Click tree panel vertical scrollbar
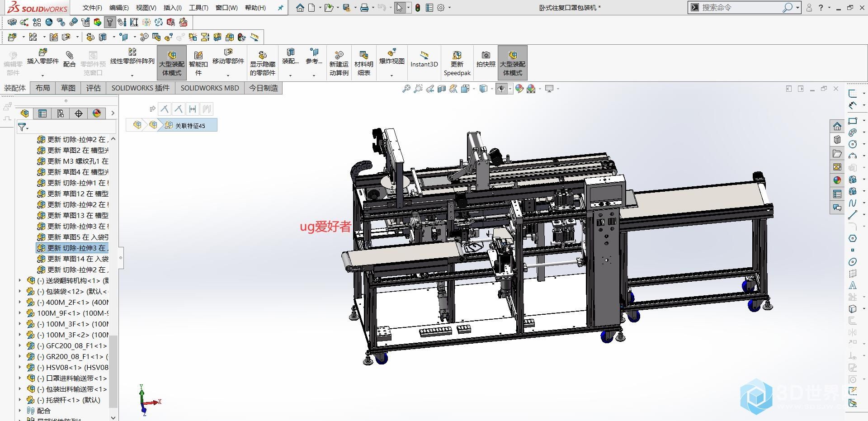 pyautogui.click(x=113, y=371)
